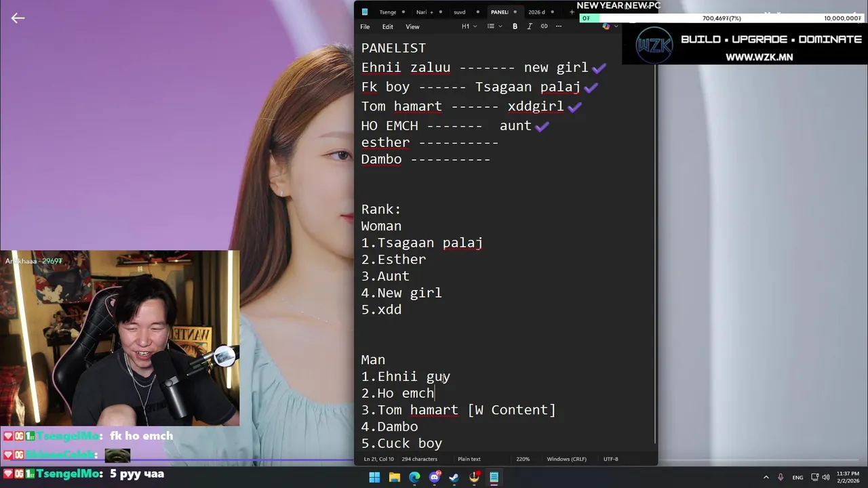The height and width of the screenshot is (488, 868).
Task: Click the word PANELIST heading
Action: [x=393, y=48]
